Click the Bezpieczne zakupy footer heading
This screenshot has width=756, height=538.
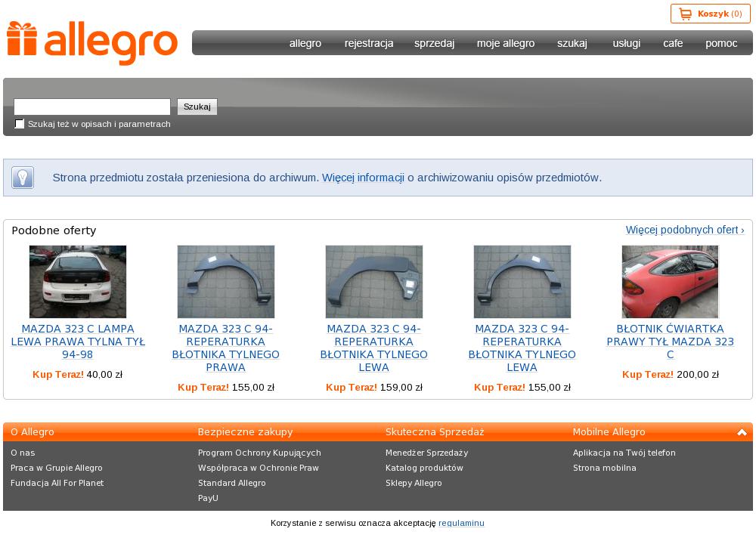coord(246,432)
